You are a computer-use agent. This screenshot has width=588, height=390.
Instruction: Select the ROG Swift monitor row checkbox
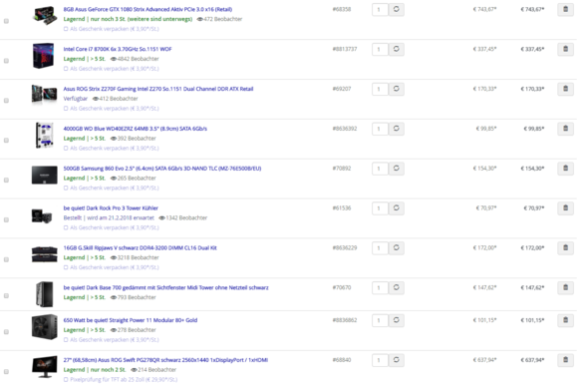pos(6,372)
